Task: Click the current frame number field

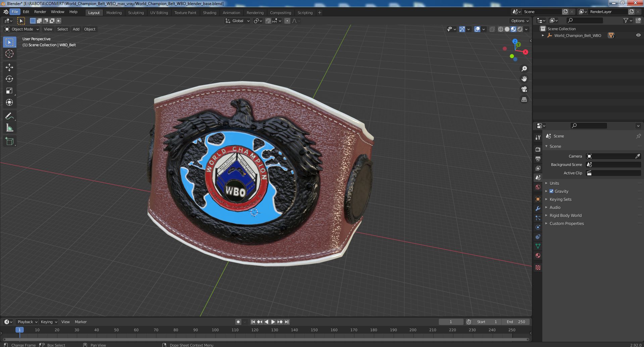Action: coord(451,322)
